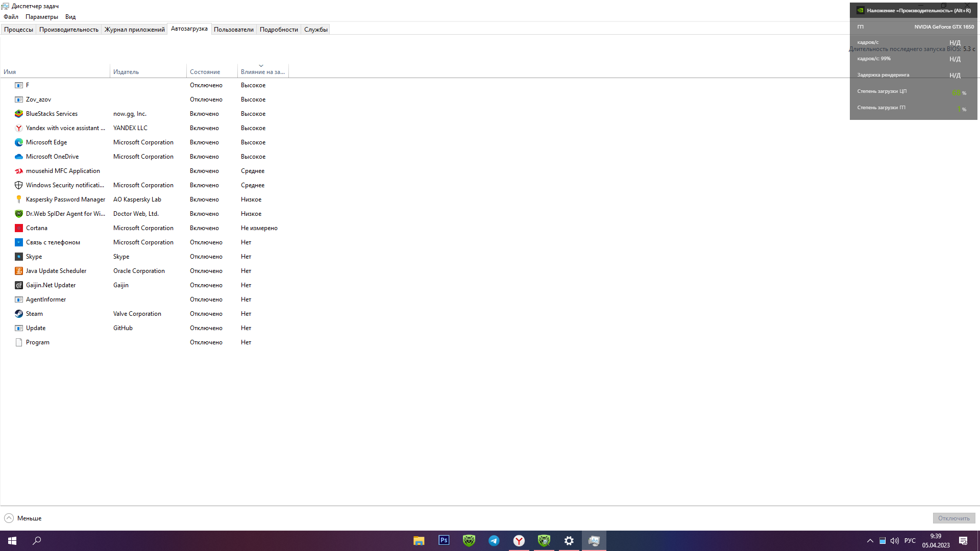The height and width of the screenshot is (551, 980).
Task: Switch to the Производительность tab
Action: (68, 30)
